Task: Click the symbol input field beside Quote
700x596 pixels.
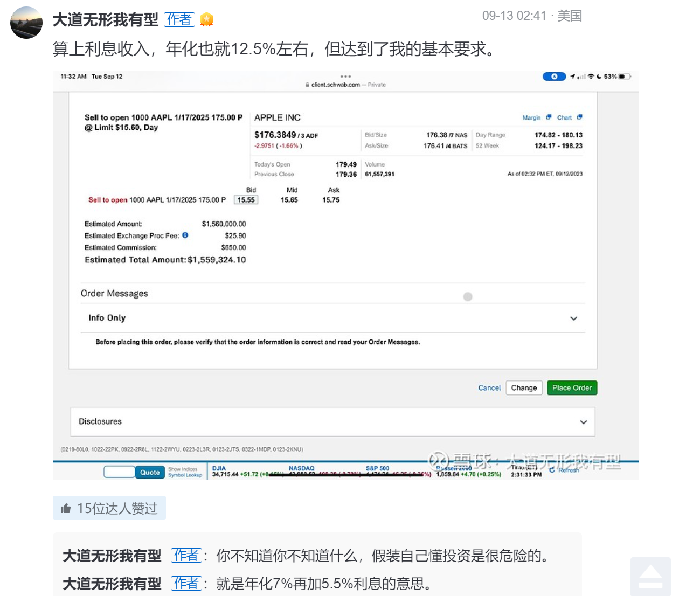Action: 119,472
